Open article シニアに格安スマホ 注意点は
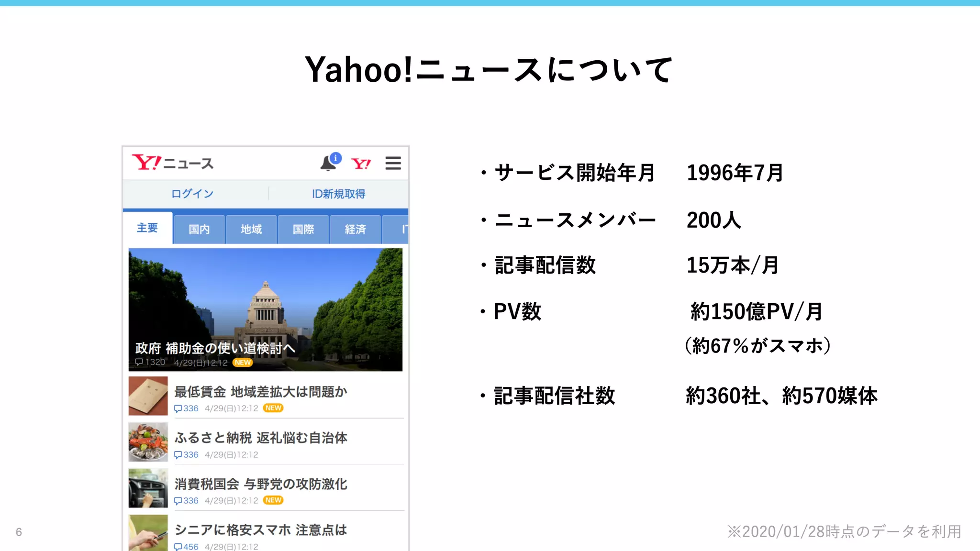Screen dimensions: 980x551 [x=261, y=530]
